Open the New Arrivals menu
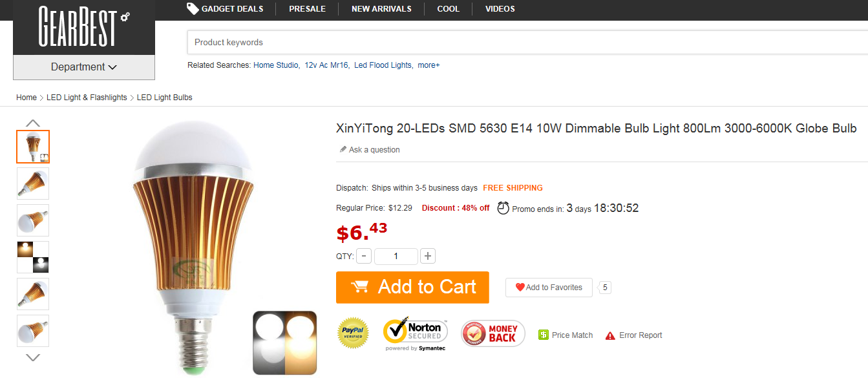Screen dimensions: 868x389 pos(381,9)
